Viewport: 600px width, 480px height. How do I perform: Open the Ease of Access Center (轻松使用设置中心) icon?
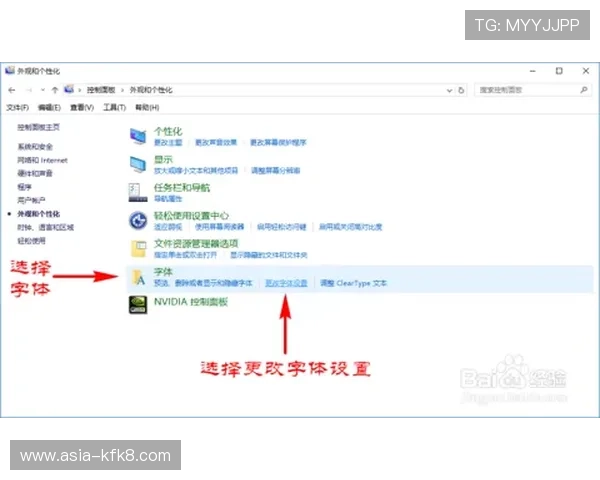(x=138, y=220)
